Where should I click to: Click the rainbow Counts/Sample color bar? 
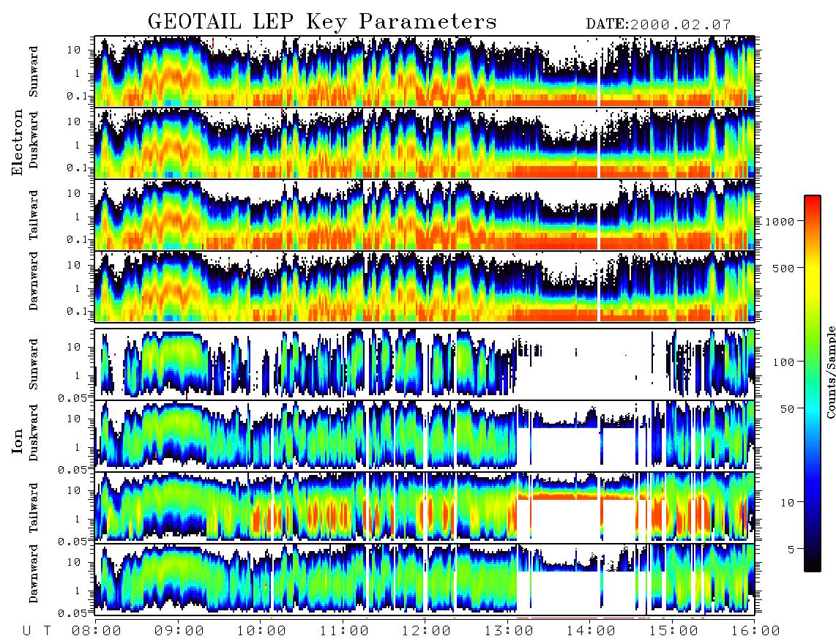[812, 383]
